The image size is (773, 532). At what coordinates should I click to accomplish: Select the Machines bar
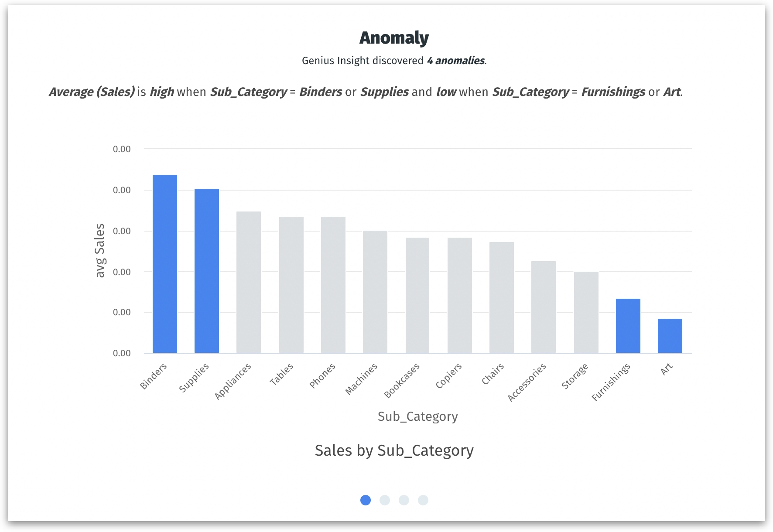point(375,292)
